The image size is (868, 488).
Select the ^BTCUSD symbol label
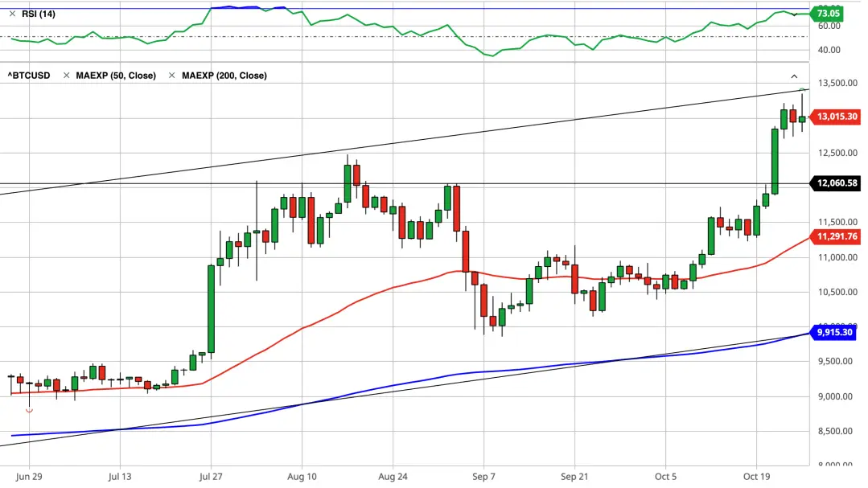[29, 76]
